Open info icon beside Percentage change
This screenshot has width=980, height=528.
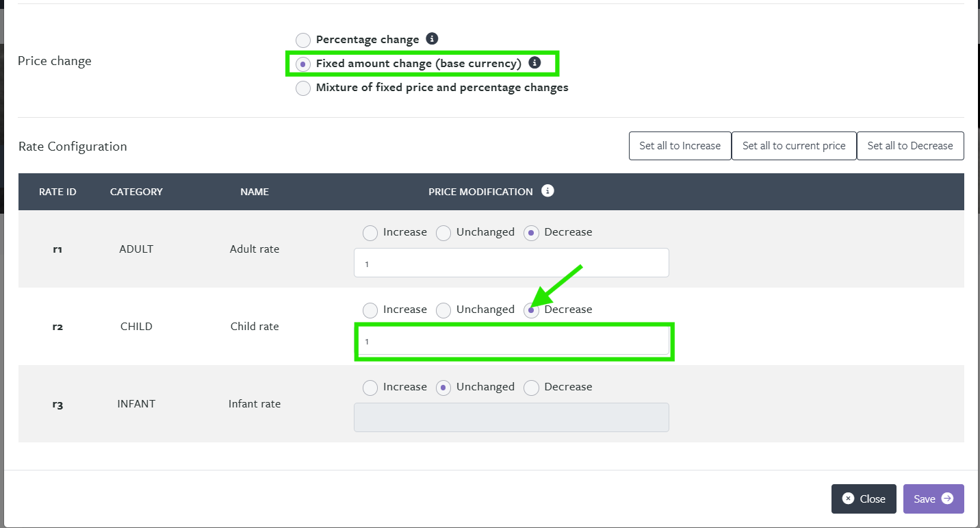click(432, 38)
